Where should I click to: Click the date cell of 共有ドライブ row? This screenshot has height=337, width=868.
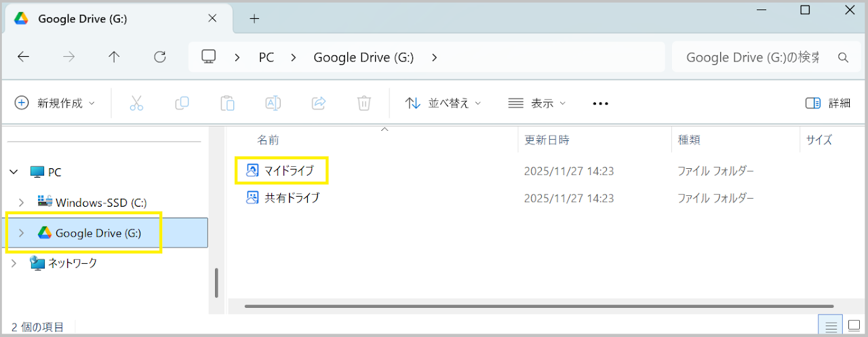(x=569, y=199)
